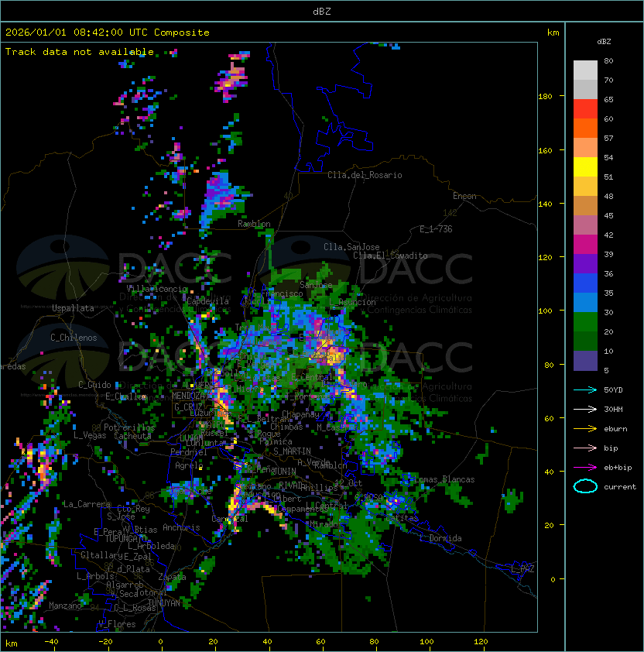The image size is (644, 652).
Task: Click the 'V_Flores' map label
Action: [117, 624]
